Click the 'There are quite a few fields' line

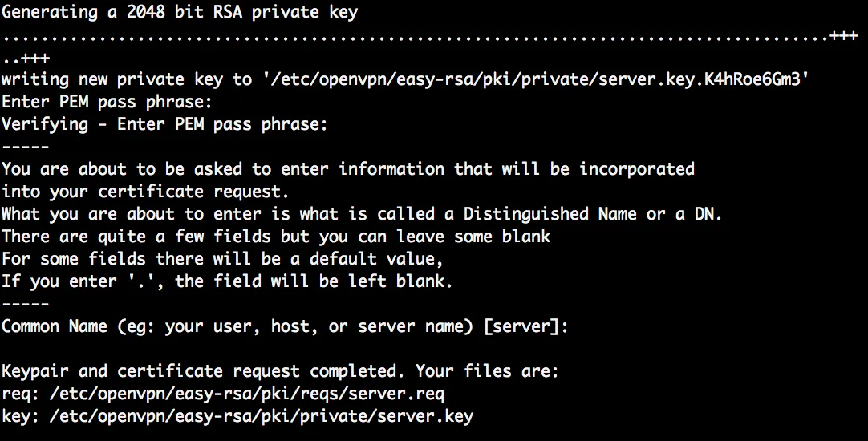tap(276, 237)
